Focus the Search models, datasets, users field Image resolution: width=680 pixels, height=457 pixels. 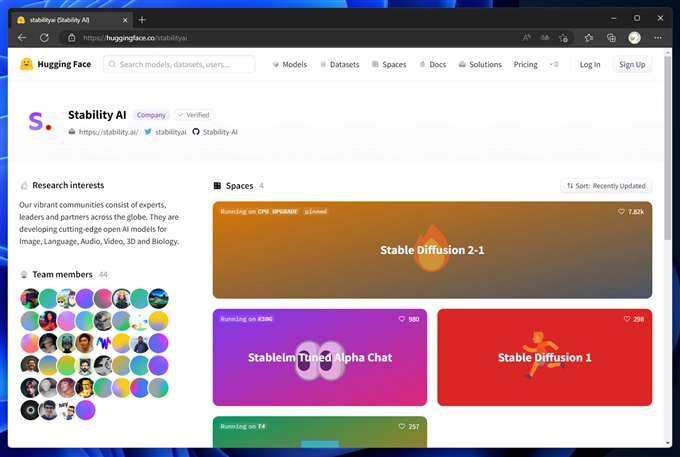[179, 64]
